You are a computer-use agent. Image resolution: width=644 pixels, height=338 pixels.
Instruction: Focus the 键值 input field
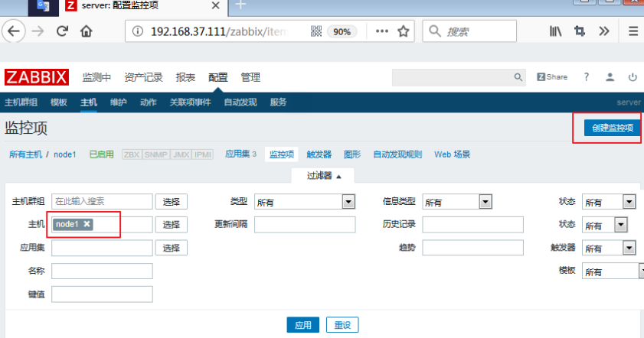pyautogui.click(x=102, y=294)
